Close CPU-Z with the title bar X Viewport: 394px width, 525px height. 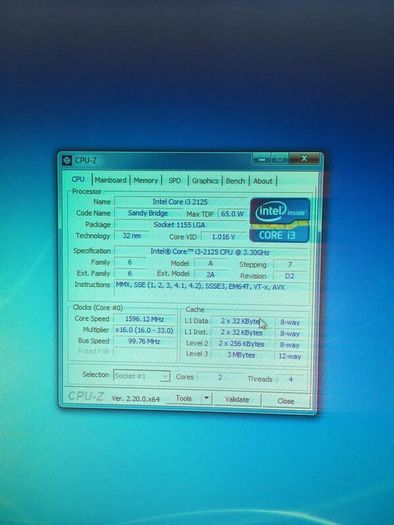(304, 159)
